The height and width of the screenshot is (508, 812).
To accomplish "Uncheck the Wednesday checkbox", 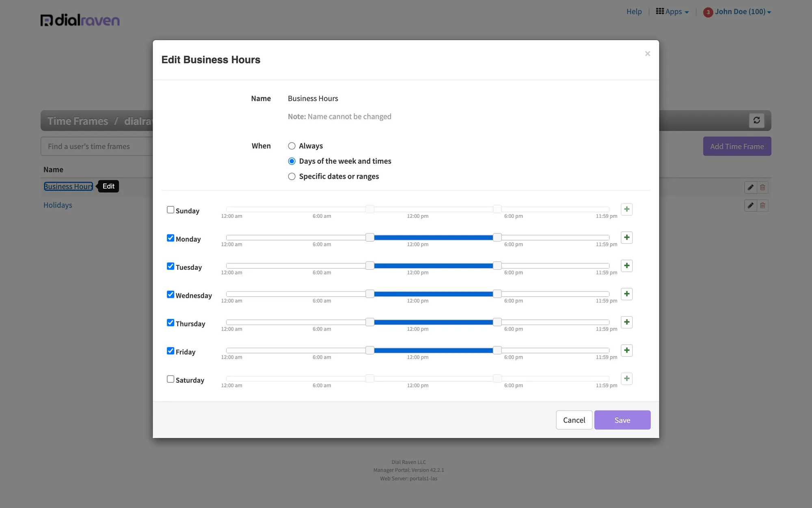I will tap(171, 294).
